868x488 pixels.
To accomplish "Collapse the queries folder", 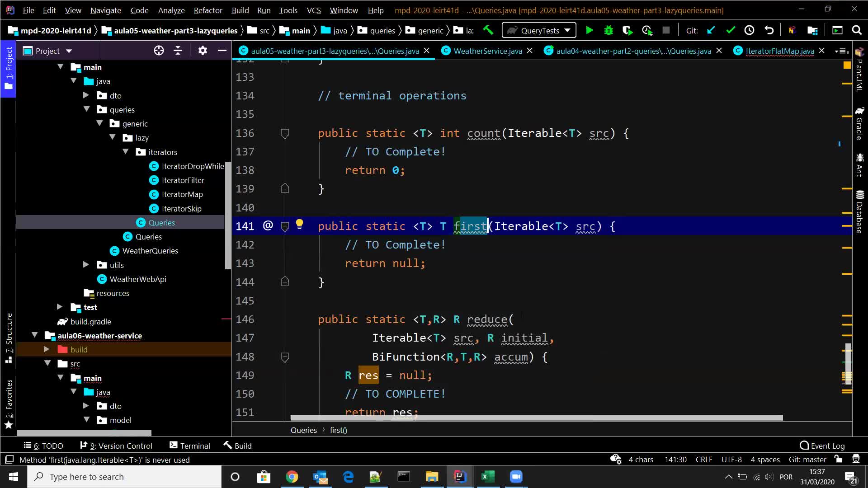I will 87,109.
